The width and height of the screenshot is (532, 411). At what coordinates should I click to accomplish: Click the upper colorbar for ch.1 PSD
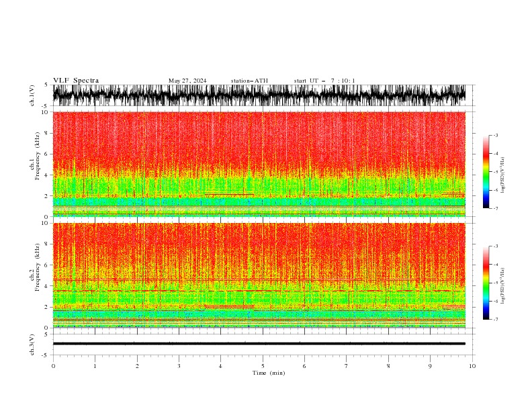(486, 172)
